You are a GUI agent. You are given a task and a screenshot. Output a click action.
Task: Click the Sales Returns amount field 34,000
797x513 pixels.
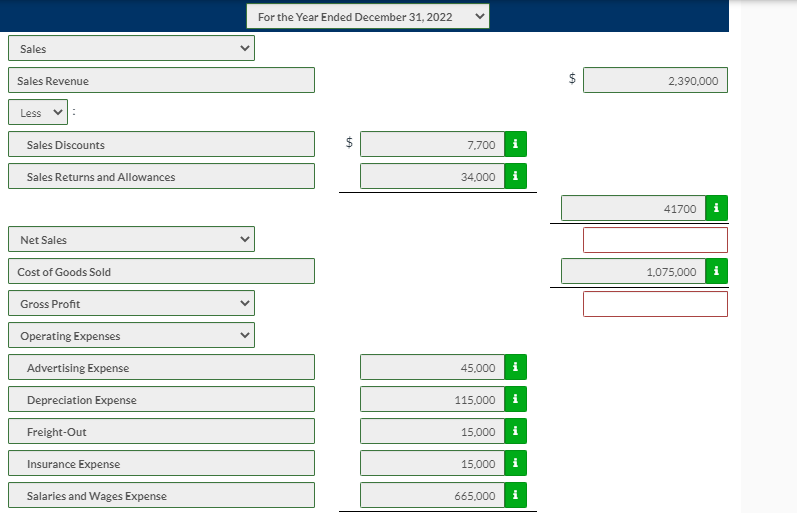coord(433,176)
